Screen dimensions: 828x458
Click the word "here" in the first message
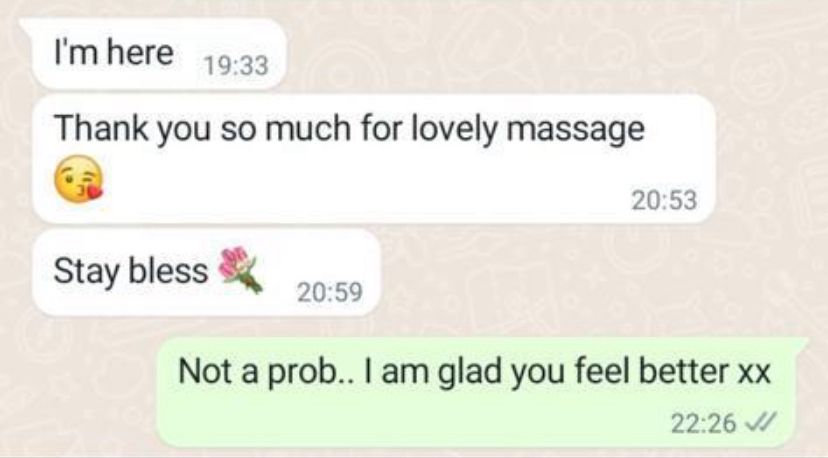click(x=141, y=53)
